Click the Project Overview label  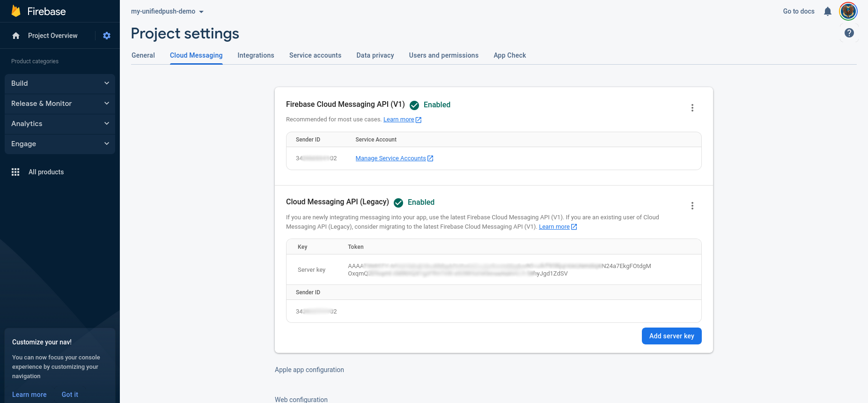tap(53, 36)
